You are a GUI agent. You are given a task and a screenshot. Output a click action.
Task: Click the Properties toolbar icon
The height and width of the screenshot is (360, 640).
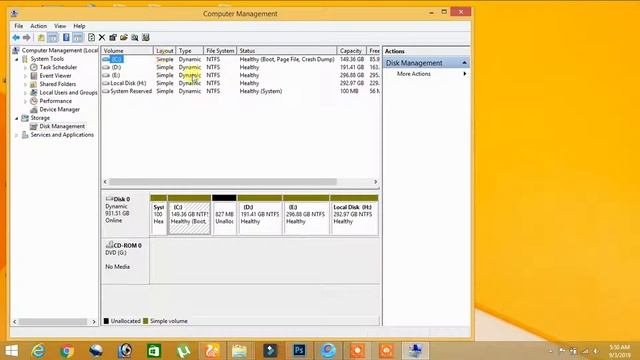coord(113,38)
